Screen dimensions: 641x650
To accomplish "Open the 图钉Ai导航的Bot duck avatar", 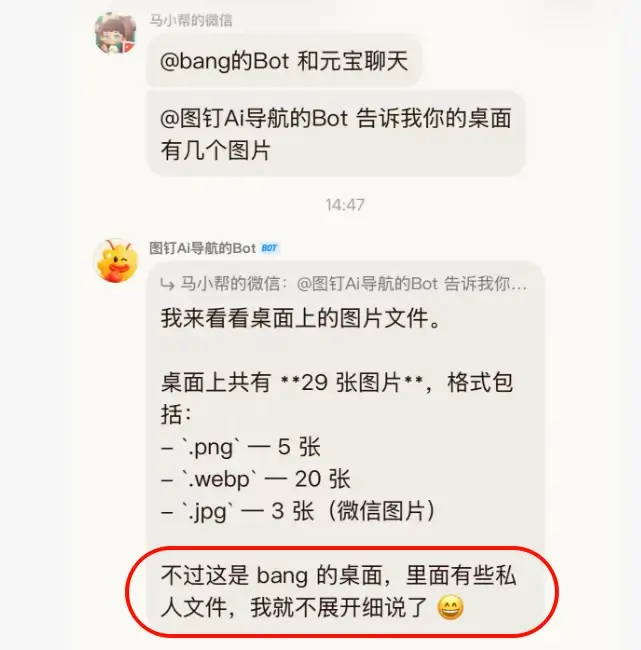I will [116, 260].
